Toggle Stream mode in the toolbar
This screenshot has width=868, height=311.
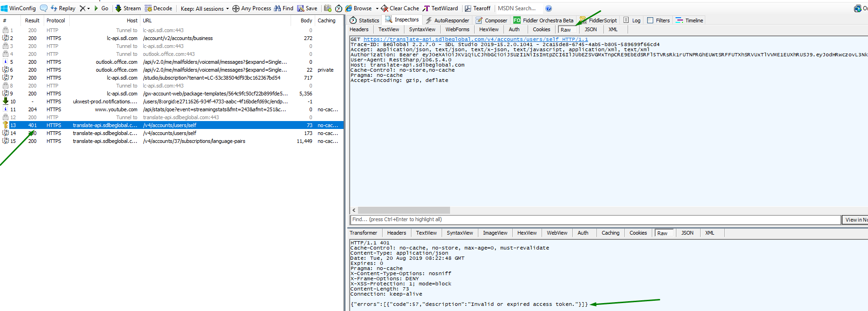tap(128, 8)
